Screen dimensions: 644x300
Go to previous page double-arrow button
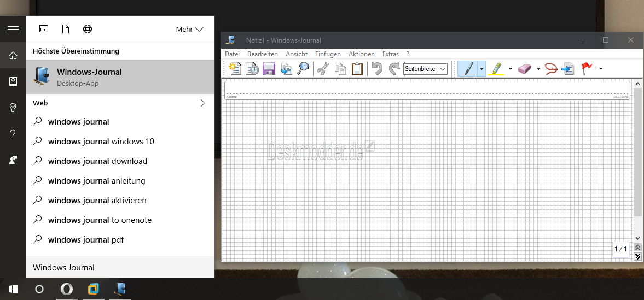click(x=637, y=248)
